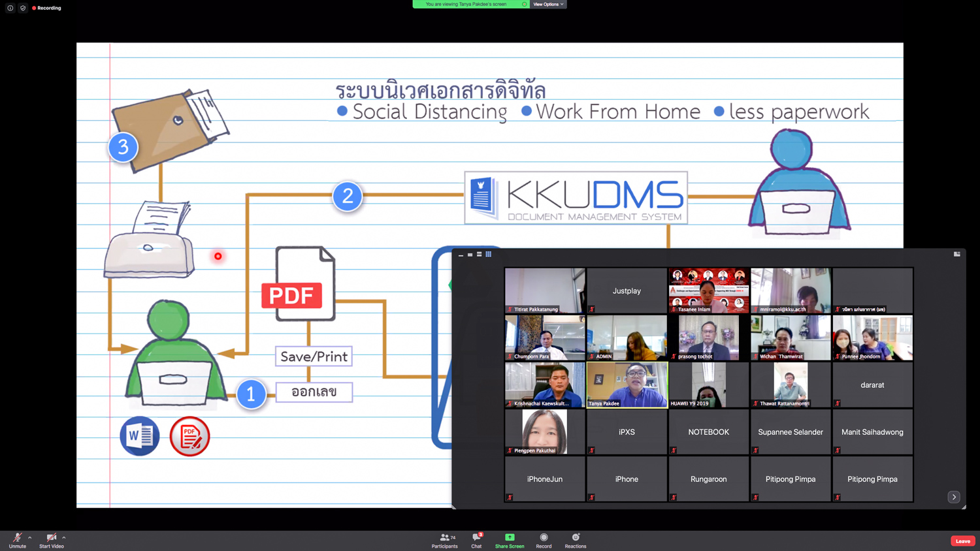
Task: Select Piengpen Pakuthai's video tile
Action: pyautogui.click(x=545, y=432)
